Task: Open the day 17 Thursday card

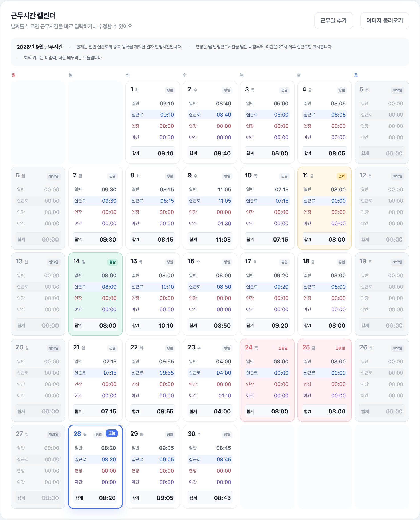Action: (x=267, y=294)
